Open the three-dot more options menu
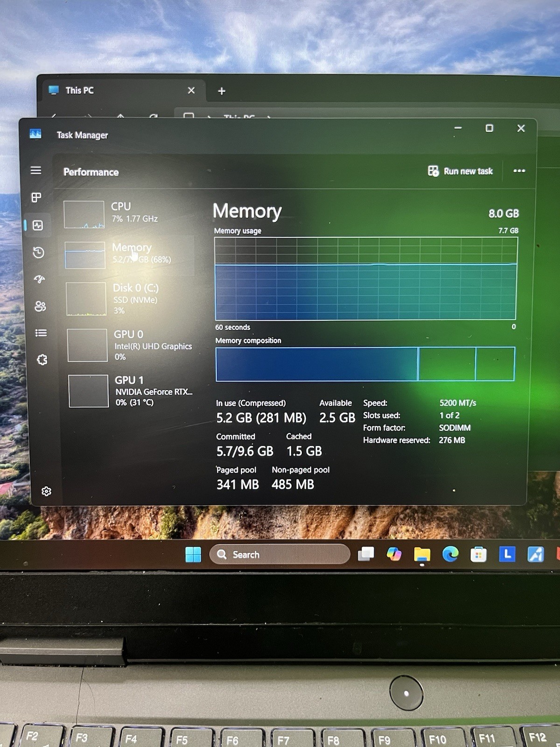The image size is (560, 747). click(x=519, y=171)
